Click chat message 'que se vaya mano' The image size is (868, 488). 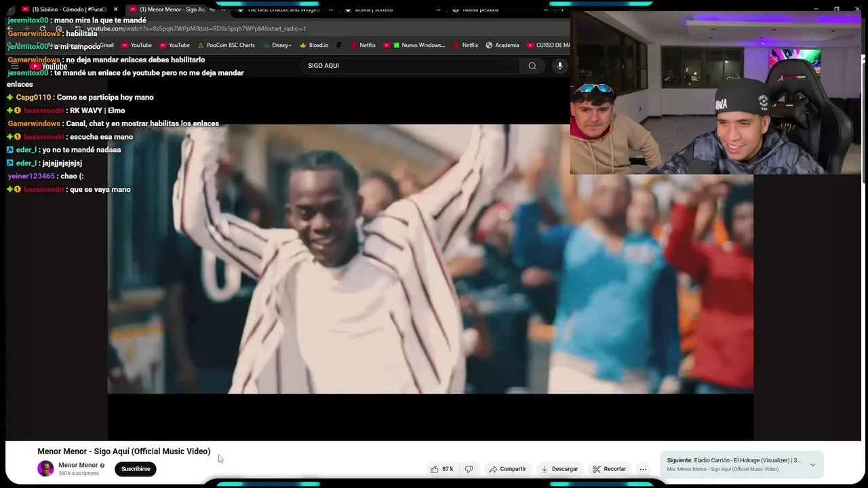click(x=100, y=190)
